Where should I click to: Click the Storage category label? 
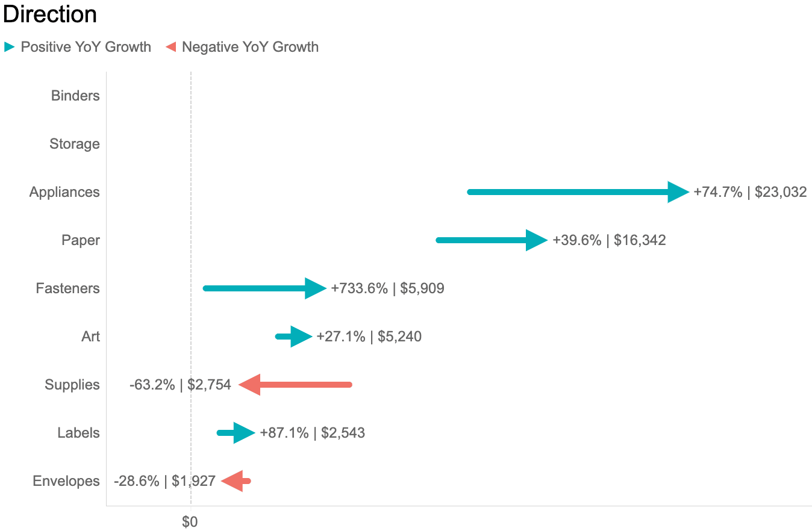[x=75, y=144]
